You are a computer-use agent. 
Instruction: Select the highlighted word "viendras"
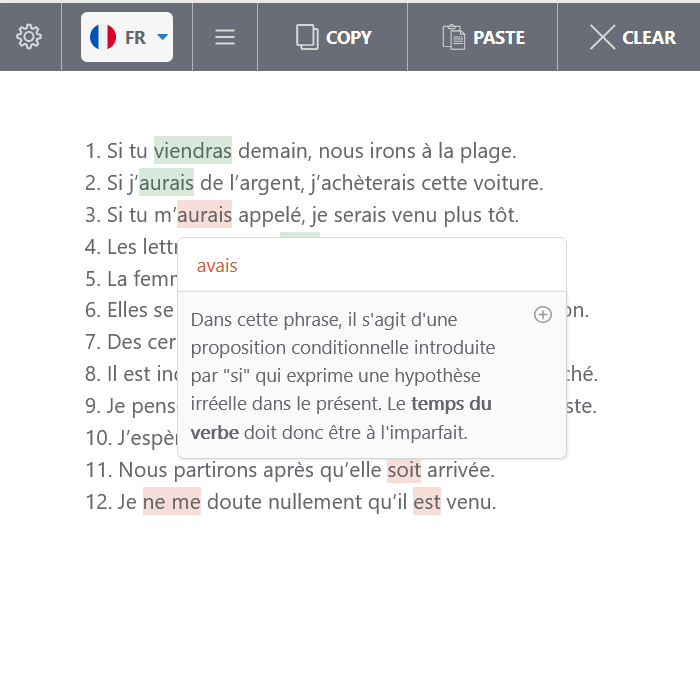click(x=193, y=150)
